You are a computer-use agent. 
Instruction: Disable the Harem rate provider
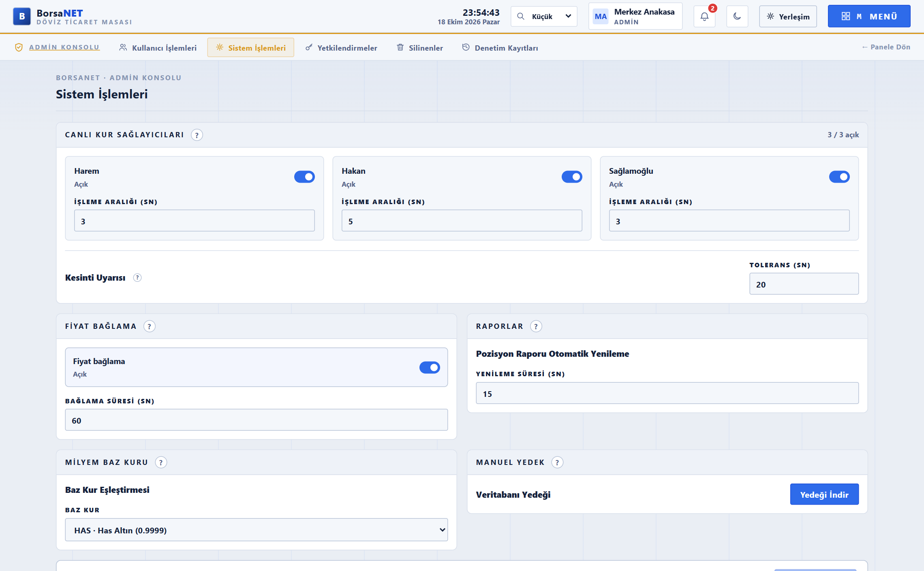coord(304,177)
